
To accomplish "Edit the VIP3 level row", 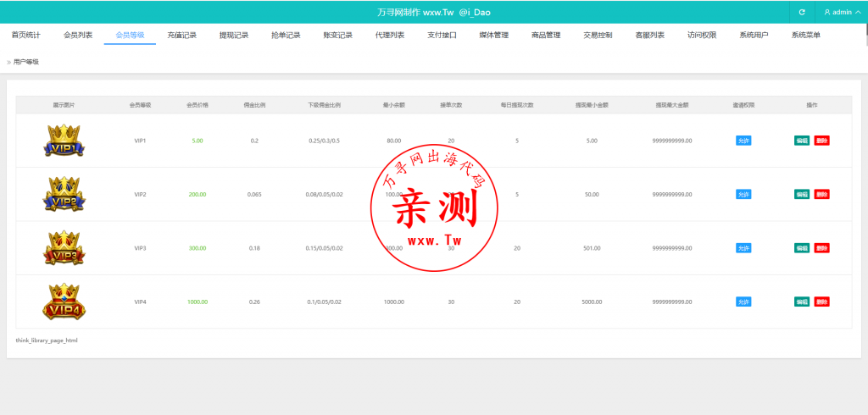I will (802, 248).
